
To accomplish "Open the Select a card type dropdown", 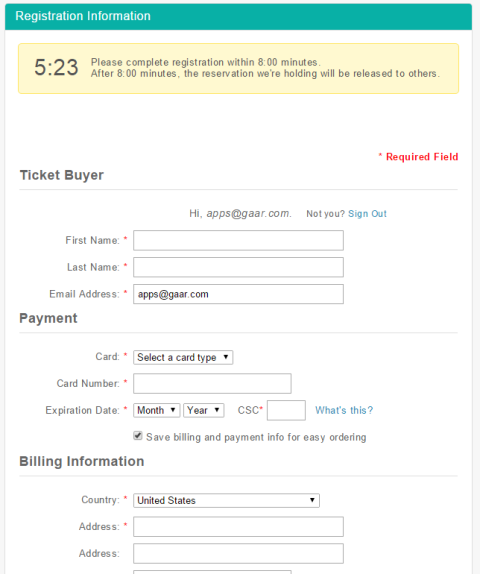I will [x=183, y=357].
